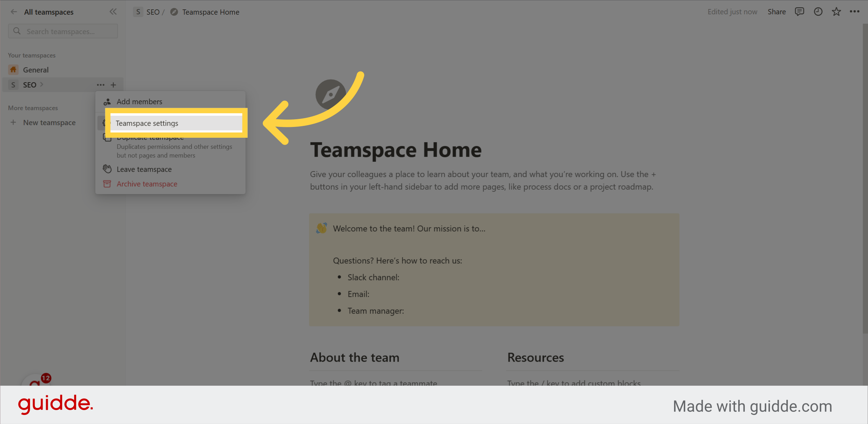Screen dimensions: 868x424
Task: Create a New teamspace
Action: (x=49, y=122)
